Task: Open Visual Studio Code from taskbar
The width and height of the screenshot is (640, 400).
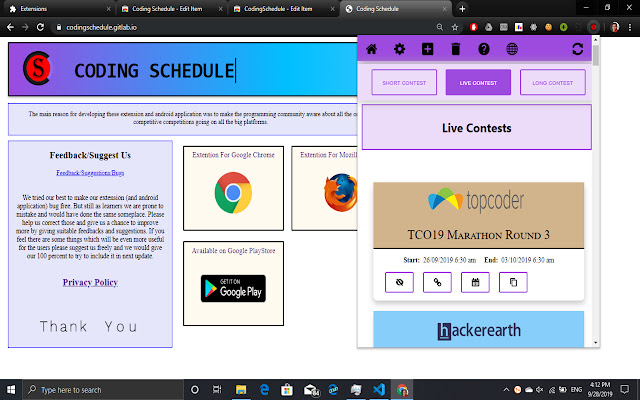Action: [379, 389]
